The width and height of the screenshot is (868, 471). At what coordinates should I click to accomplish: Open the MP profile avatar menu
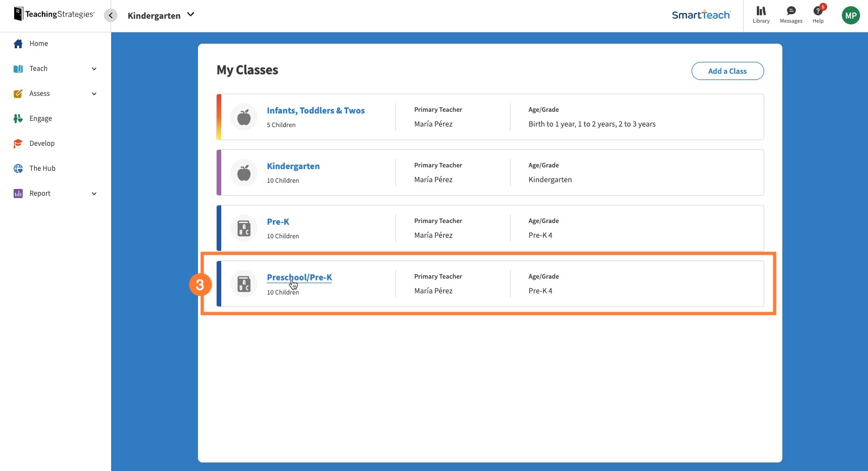(x=850, y=15)
